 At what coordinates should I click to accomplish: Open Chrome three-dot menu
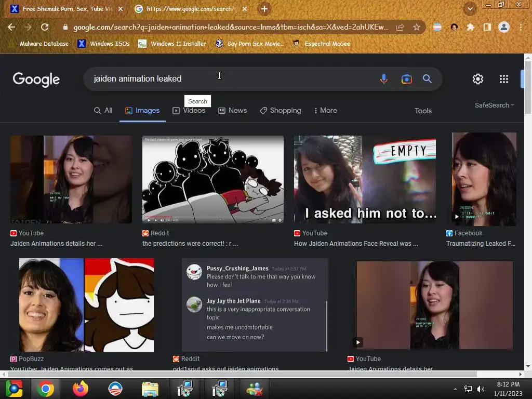click(x=521, y=27)
